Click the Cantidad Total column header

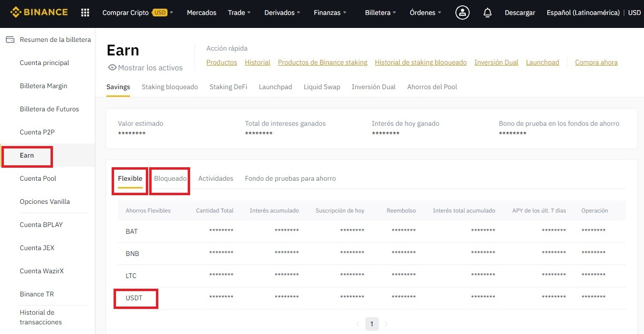(x=215, y=211)
